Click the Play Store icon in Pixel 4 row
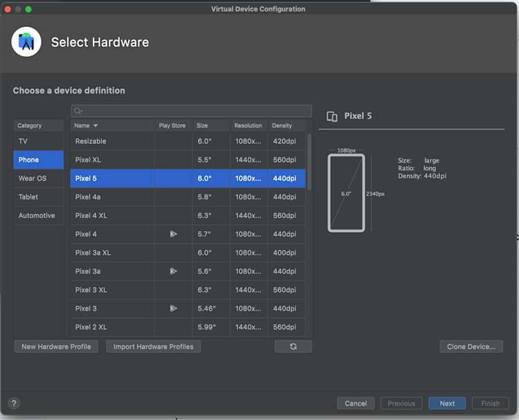Viewport: 519px width, 420px height. coord(174,234)
